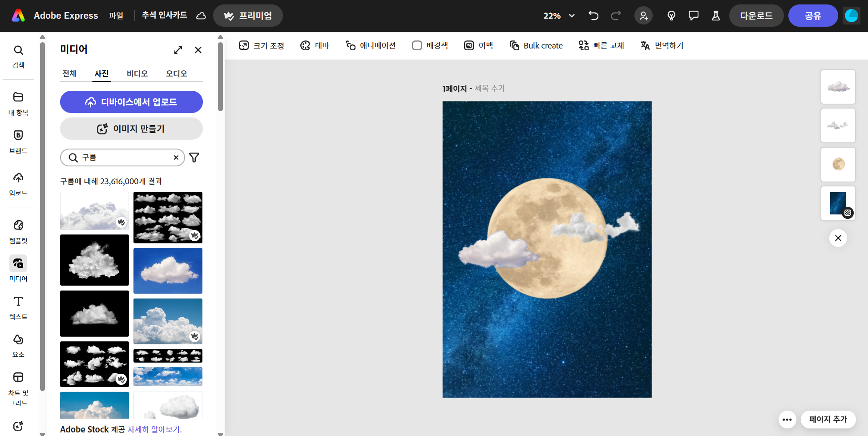Click the 디바이스에서 업로드 button
The height and width of the screenshot is (436, 868).
(x=131, y=102)
